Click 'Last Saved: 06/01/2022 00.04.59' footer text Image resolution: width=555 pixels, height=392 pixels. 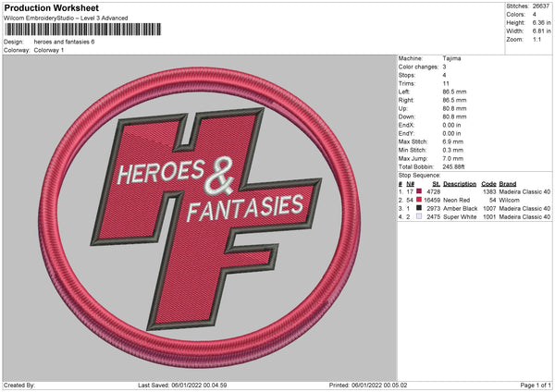tap(182, 385)
